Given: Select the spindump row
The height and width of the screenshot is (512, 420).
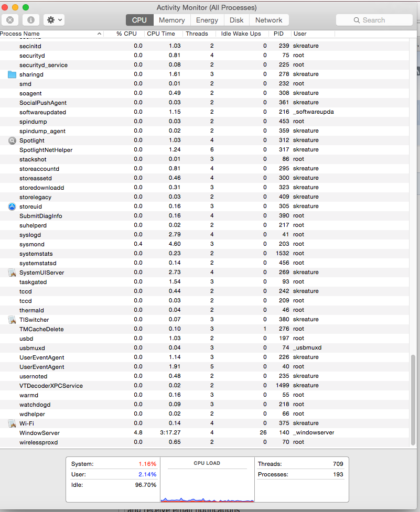Looking at the screenshot, I should pyautogui.click(x=204, y=122).
